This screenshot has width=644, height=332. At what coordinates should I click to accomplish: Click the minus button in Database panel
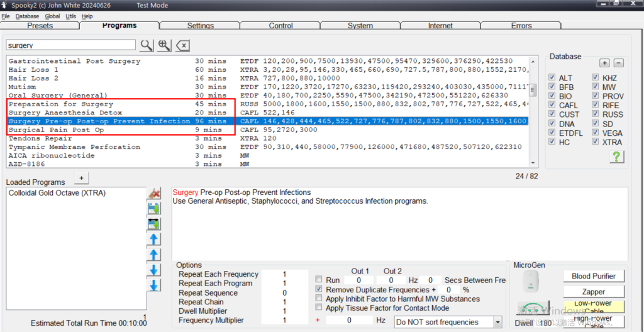click(619, 63)
